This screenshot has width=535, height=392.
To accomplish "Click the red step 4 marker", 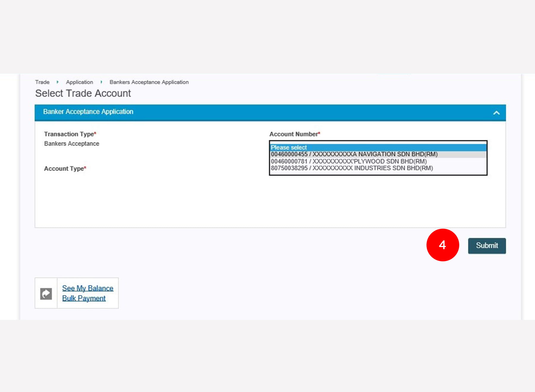I will tap(443, 245).
